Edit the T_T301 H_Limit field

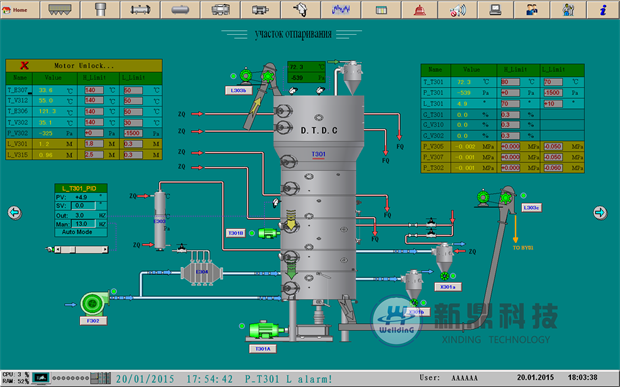click(x=510, y=82)
